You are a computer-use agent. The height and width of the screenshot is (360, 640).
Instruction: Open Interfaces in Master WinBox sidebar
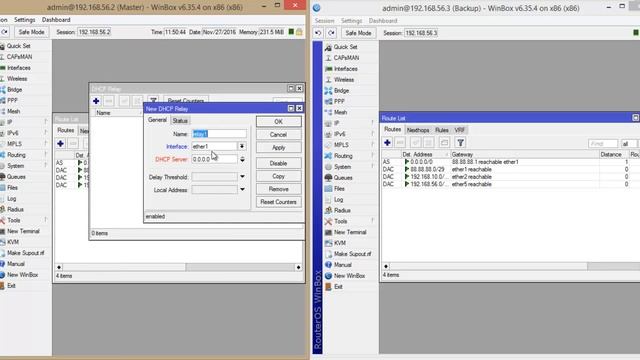click(18, 68)
